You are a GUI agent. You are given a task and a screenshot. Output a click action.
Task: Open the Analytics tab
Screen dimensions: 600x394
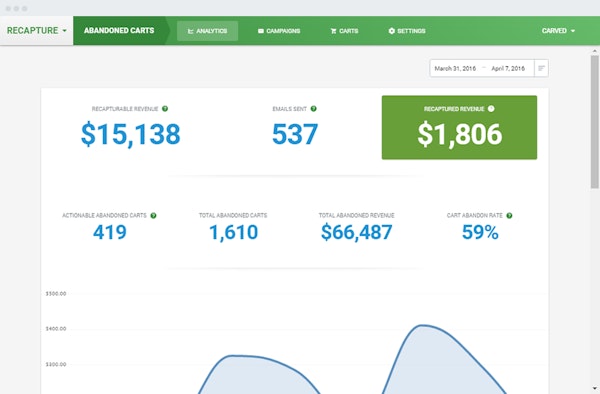(207, 31)
